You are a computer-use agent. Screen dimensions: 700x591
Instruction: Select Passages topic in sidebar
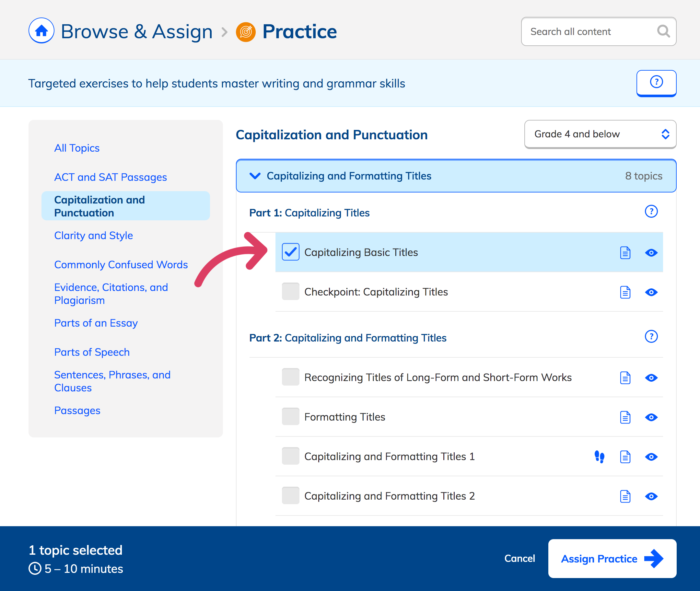click(77, 410)
